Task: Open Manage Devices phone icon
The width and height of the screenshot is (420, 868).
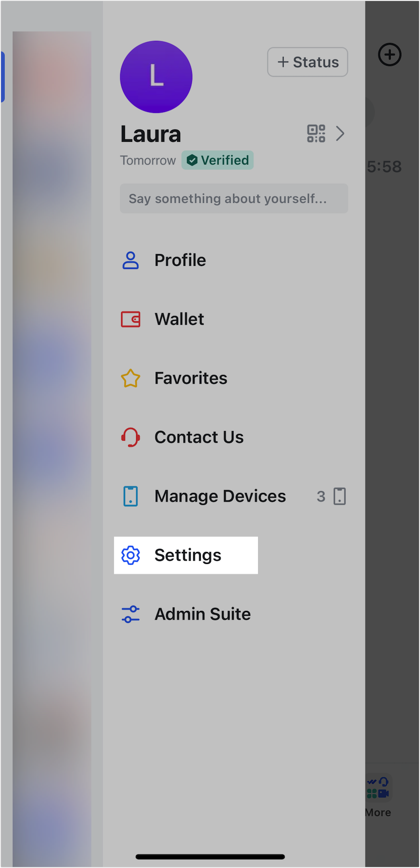Action: pos(131,496)
